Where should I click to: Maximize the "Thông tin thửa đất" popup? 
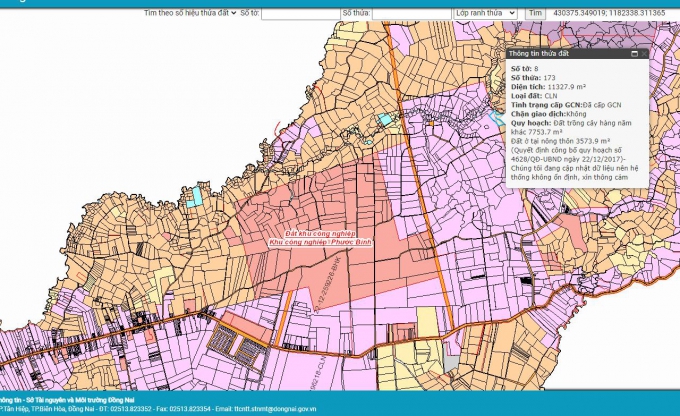click(x=634, y=54)
